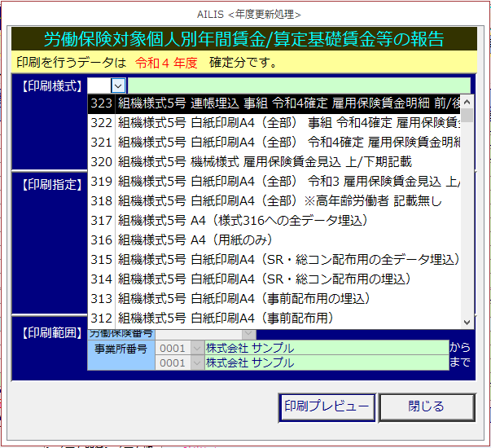491x448 pixels.
Task: Select item 319 令和3 雇用保険賃金見込
Action: coord(277,182)
